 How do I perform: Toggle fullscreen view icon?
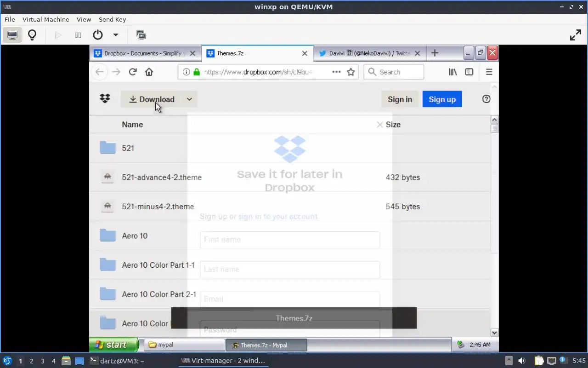(575, 35)
